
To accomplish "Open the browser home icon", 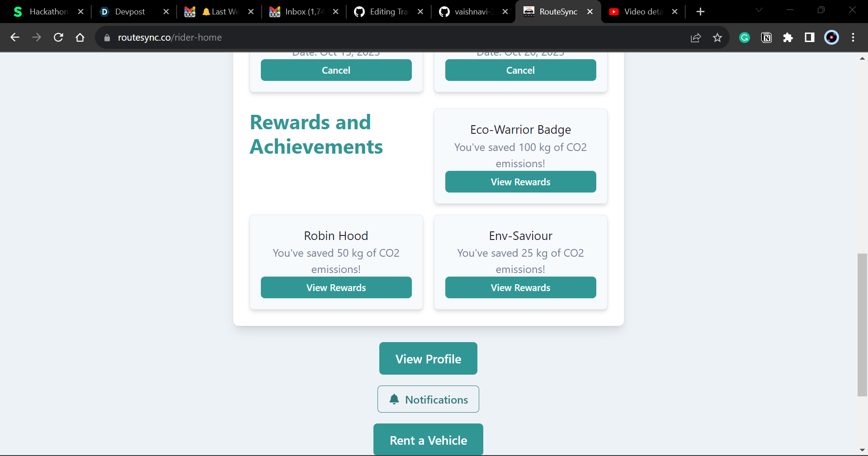I will [80, 38].
